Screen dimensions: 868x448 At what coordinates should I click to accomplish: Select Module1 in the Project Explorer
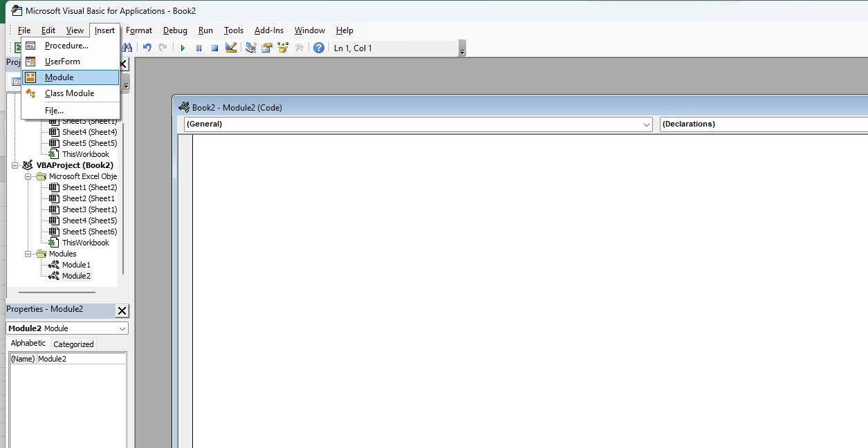pyautogui.click(x=76, y=265)
